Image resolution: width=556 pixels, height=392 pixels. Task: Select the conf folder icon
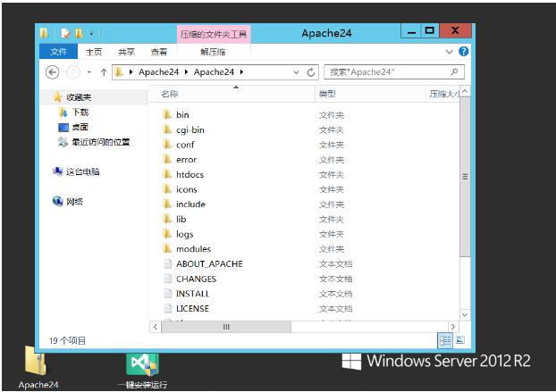tap(167, 145)
